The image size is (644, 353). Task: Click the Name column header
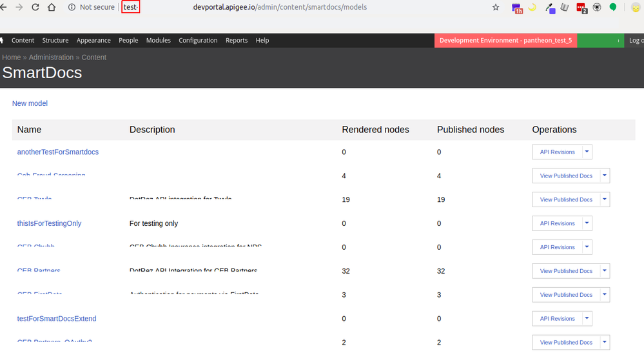(x=29, y=130)
